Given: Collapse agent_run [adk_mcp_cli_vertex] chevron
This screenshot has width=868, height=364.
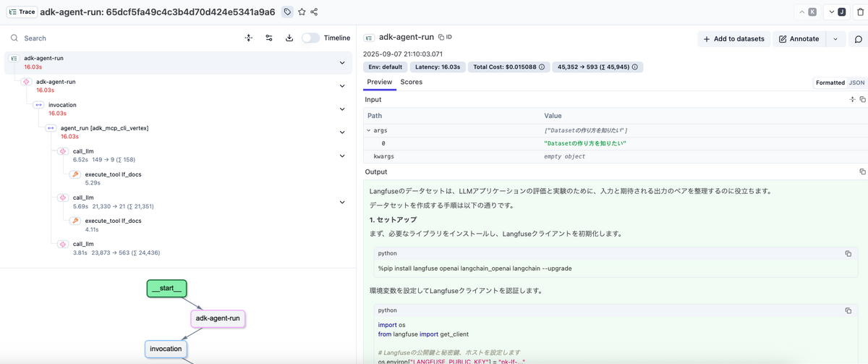Looking at the screenshot, I should pyautogui.click(x=342, y=132).
